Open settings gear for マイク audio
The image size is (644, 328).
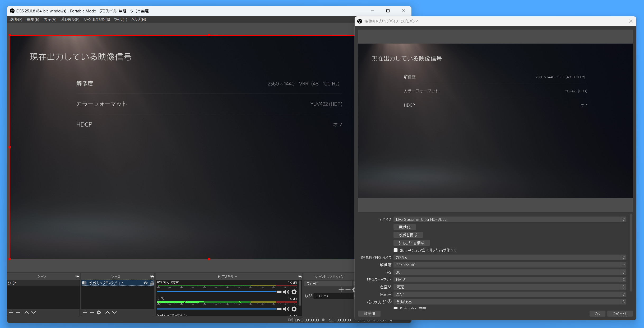tap(294, 309)
